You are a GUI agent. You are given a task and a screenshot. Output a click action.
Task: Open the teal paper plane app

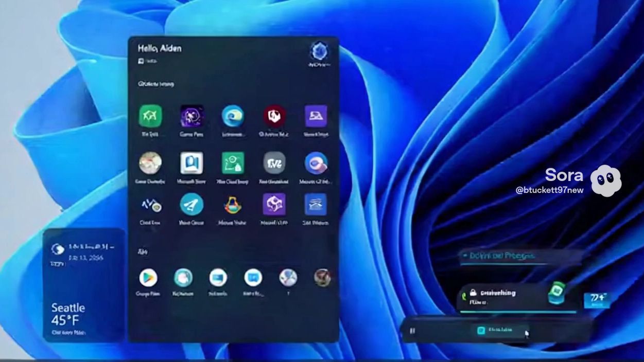[192, 205]
